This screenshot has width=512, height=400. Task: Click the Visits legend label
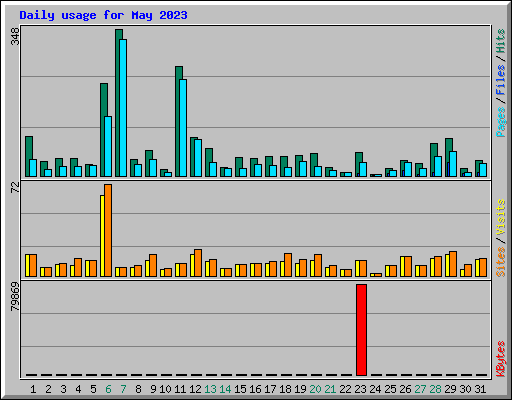pyautogui.click(x=500, y=217)
